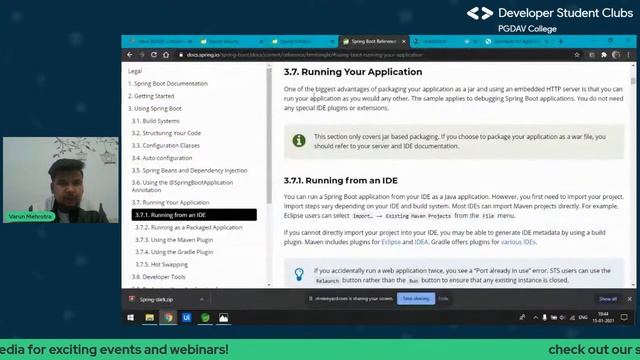Open 3.7.2. Running as a Packaged Application
Viewport: 640px width, 360px height.
coord(189,227)
